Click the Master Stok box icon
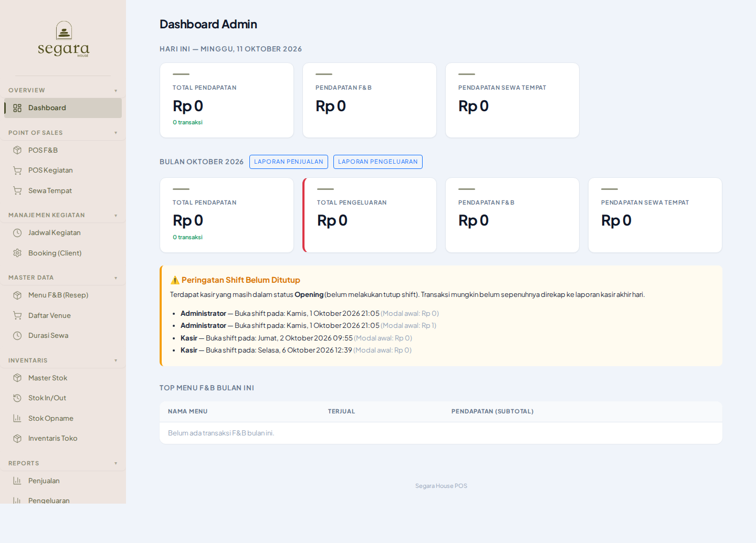 point(17,378)
